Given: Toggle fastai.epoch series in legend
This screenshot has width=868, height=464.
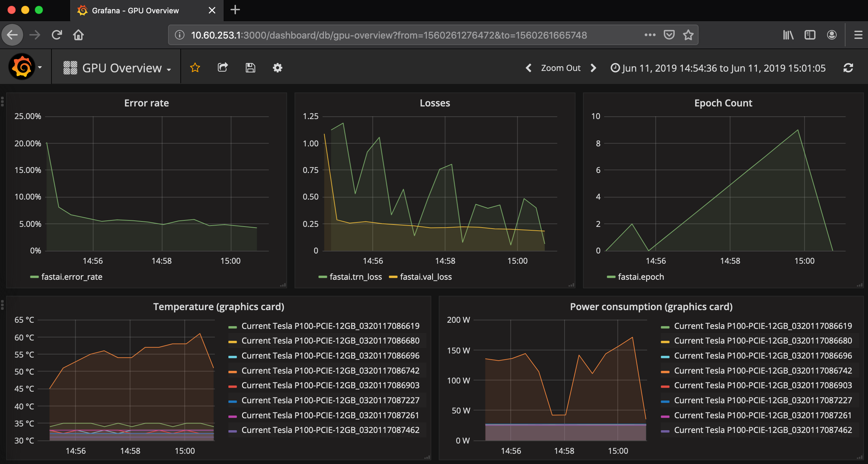Looking at the screenshot, I should tap(641, 277).
